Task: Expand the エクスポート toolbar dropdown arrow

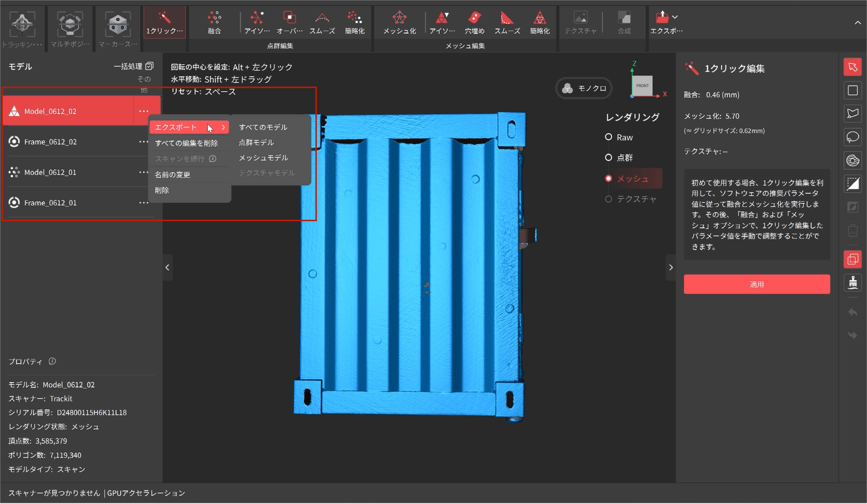Action: [675, 17]
